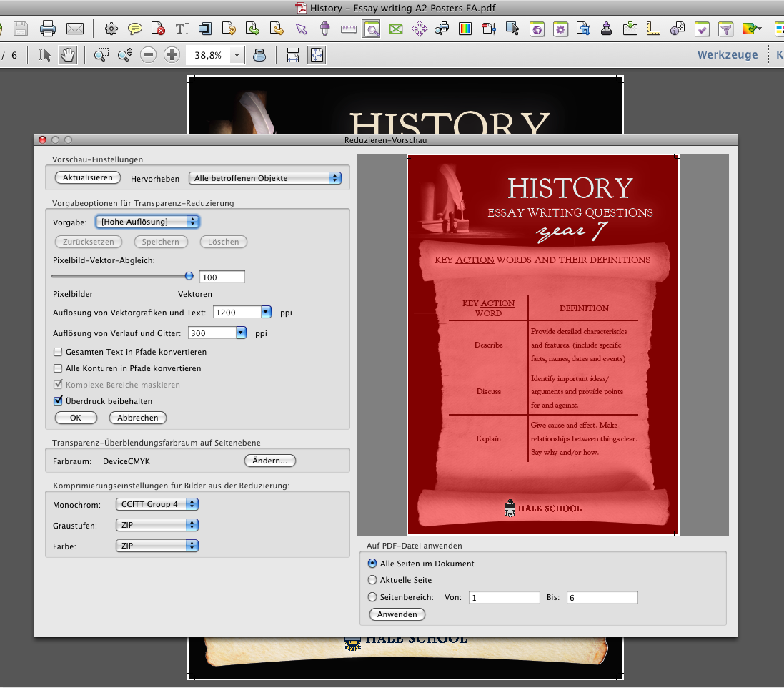Click the zoom percentage field 38,8%
Image resolution: width=784 pixels, height=688 pixels.
tap(209, 55)
